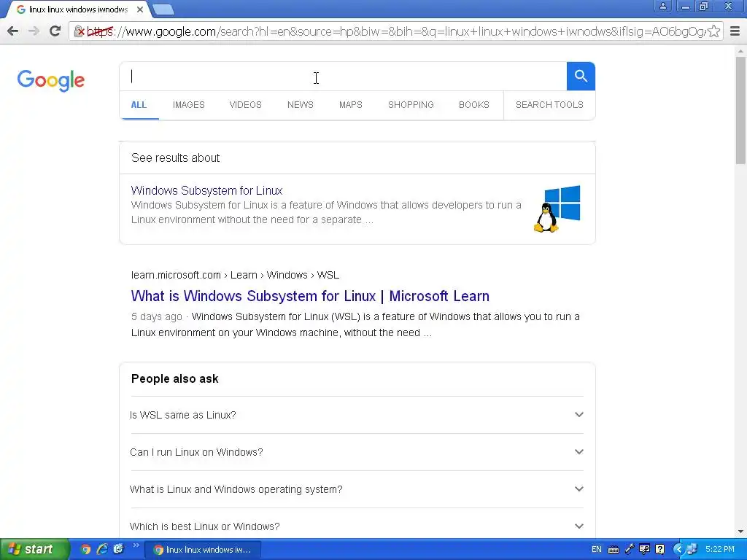
Task: Expand 'Is WSL same as Linux?' question
Action: click(357, 415)
